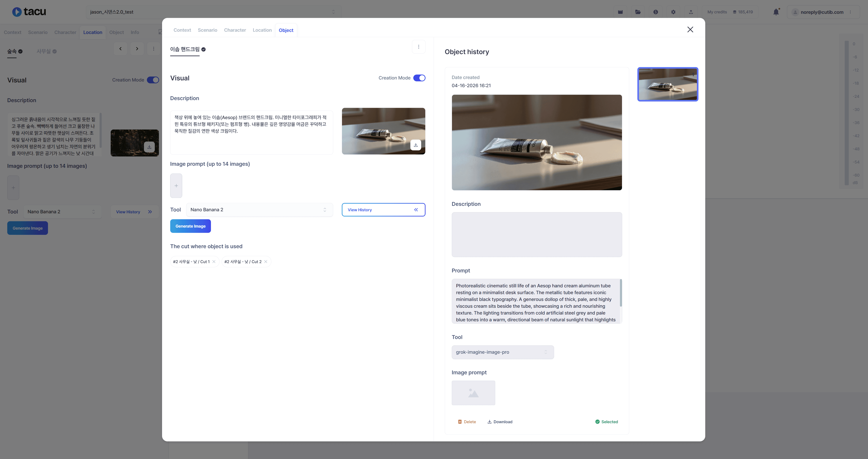Image resolution: width=868 pixels, height=459 pixels.
Task: Click the tacu logo icon
Action: tap(17, 12)
